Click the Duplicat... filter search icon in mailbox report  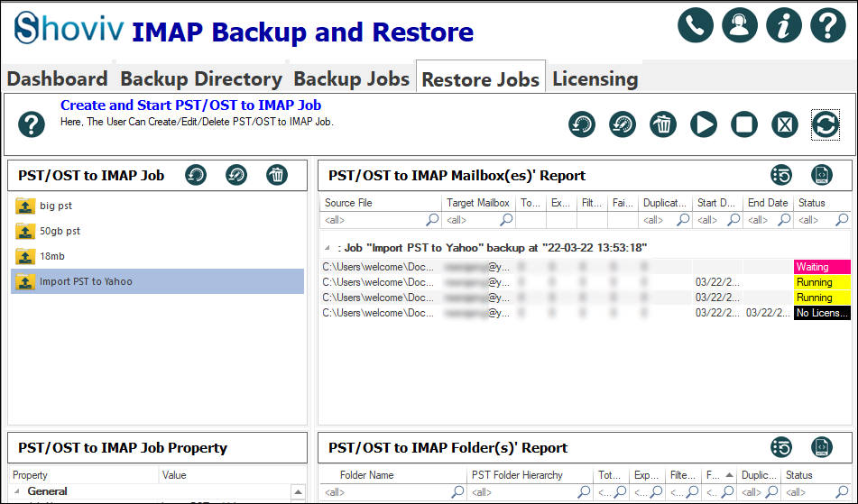click(683, 220)
